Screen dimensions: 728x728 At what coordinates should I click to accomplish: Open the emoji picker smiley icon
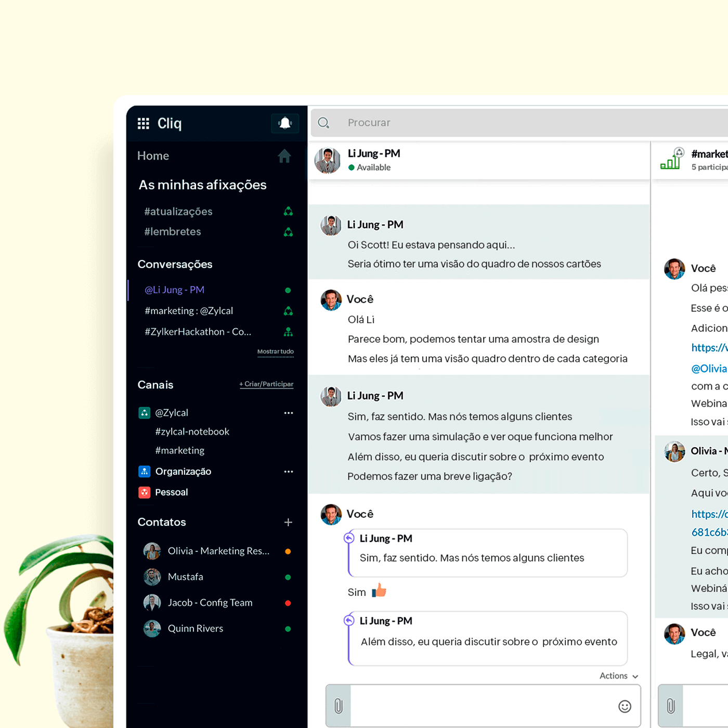(x=625, y=706)
